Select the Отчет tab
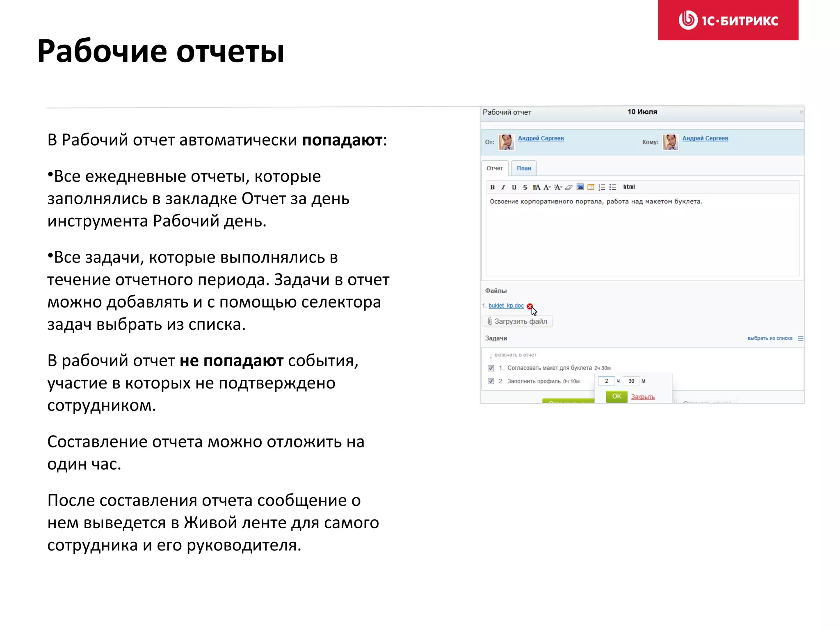 (495, 168)
